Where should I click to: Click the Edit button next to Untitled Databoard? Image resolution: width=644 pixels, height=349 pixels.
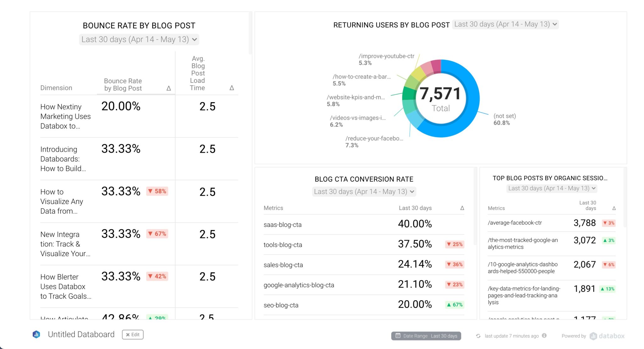(x=133, y=335)
